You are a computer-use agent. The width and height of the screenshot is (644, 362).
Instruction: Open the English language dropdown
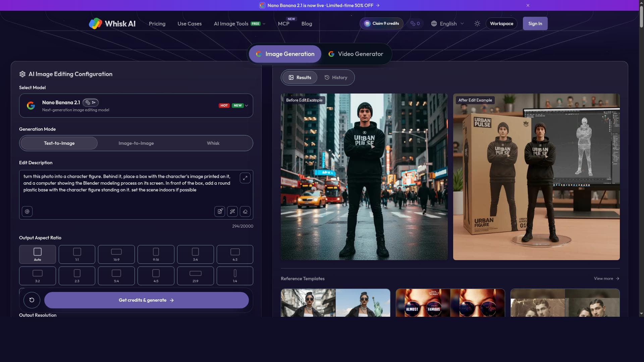448,23
